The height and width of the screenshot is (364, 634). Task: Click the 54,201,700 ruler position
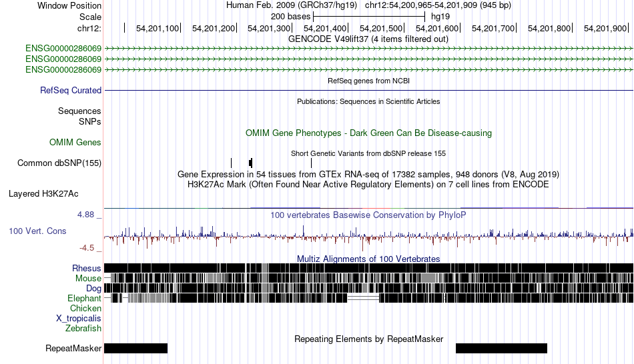point(493,28)
